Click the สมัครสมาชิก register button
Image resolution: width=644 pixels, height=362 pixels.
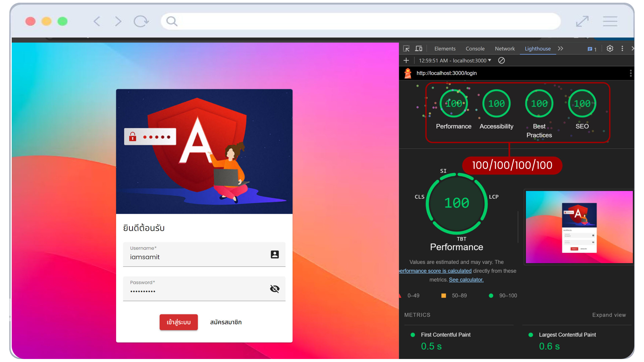click(226, 322)
